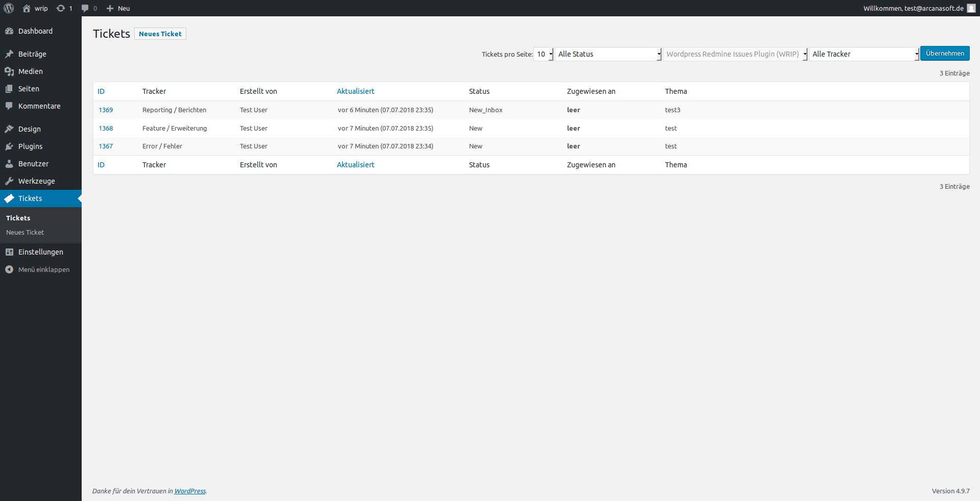Click the Reporting / Berichten tracker cell
980x501 pixels.
[x=175, y=110]
